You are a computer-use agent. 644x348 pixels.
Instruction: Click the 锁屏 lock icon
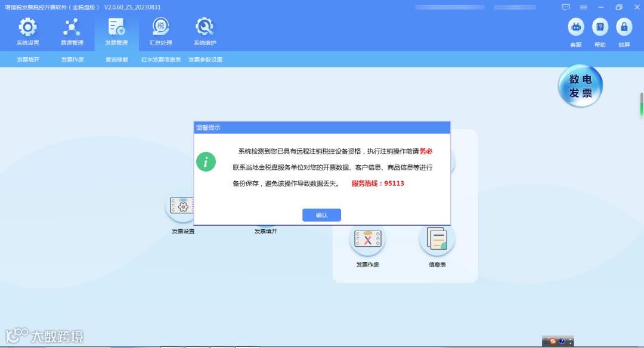[624, 27]
